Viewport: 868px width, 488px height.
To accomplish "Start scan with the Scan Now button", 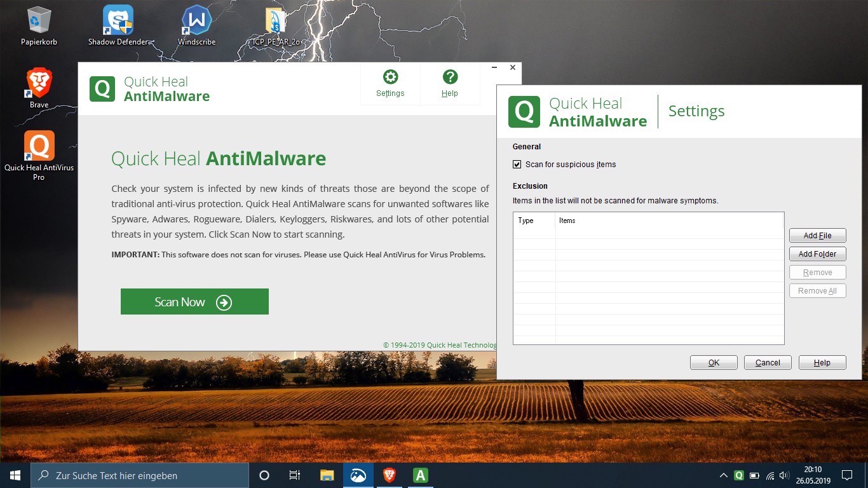I will pyautogui.click(x=194, y=302).
